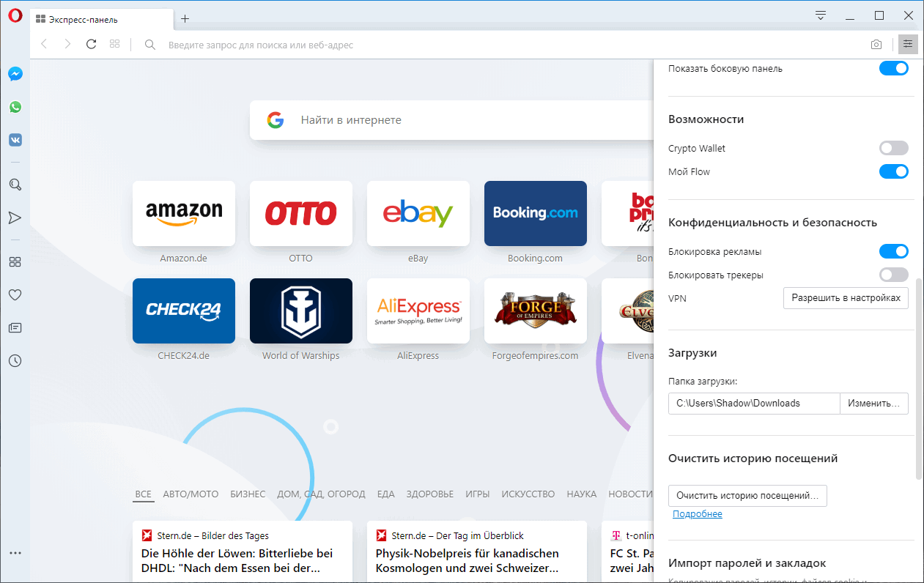Viewport: 924px width, 583px height.
Task: Select the ВСЕ news category
Action: [144, 494]
